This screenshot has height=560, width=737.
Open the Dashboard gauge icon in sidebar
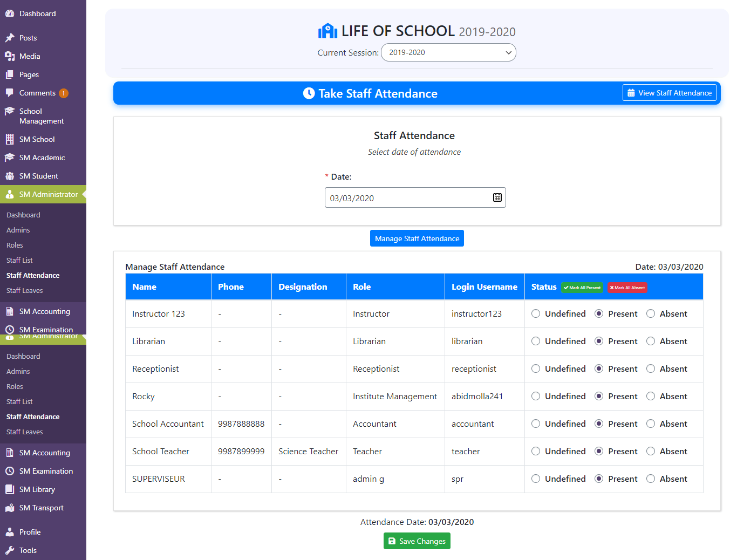pos(10,13)
